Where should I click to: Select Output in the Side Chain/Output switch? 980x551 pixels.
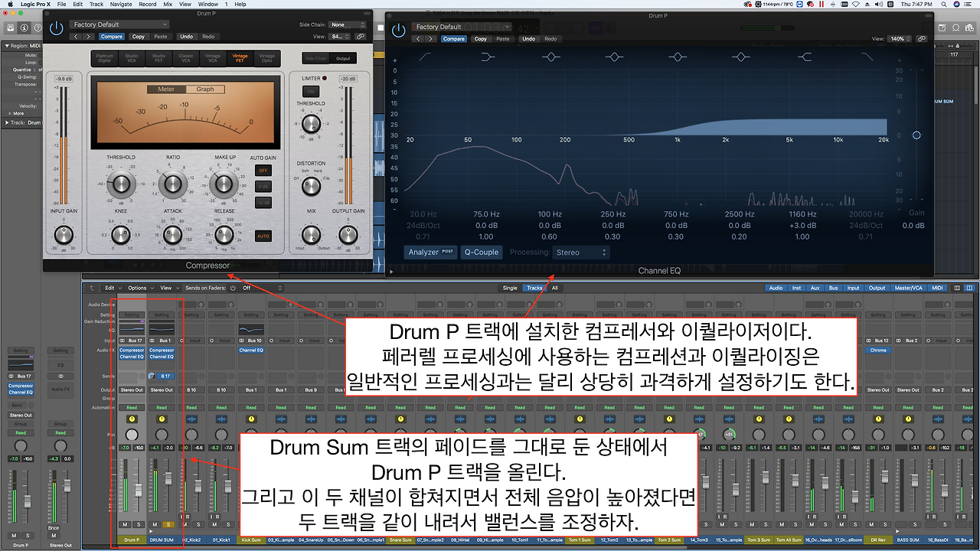(x=343, y=58)
